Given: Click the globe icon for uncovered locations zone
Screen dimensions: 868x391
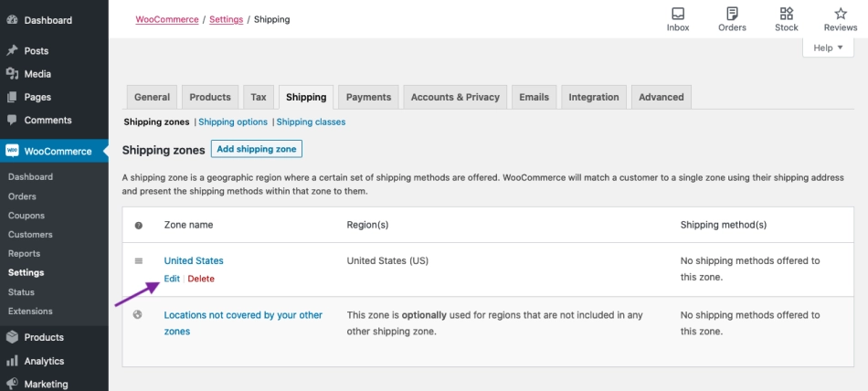Looking at the screenshot, I should (x=138, y=314).
